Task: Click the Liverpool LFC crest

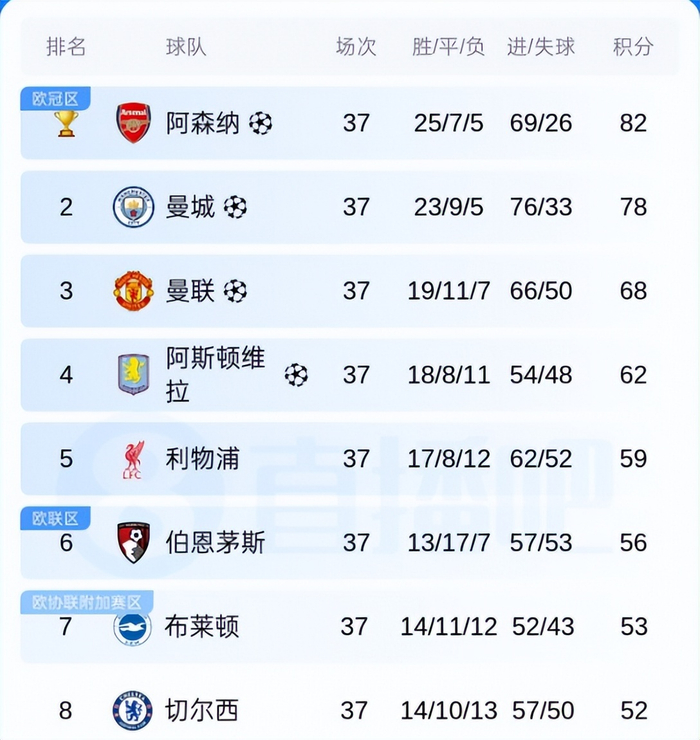Action: point(134,459)
